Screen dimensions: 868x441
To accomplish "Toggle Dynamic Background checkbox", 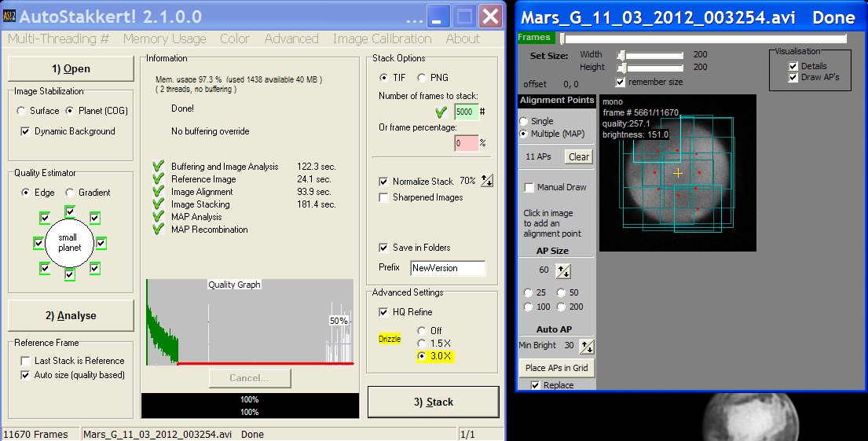I will [25, 131].
